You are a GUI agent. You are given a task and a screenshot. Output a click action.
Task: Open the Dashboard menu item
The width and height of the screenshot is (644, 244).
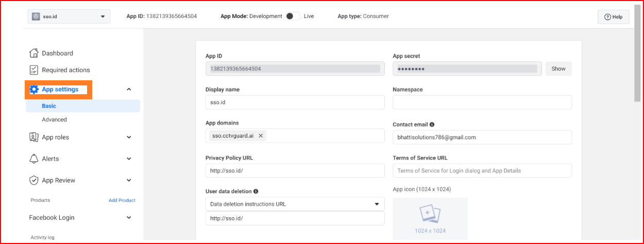(x=57, y=53)
